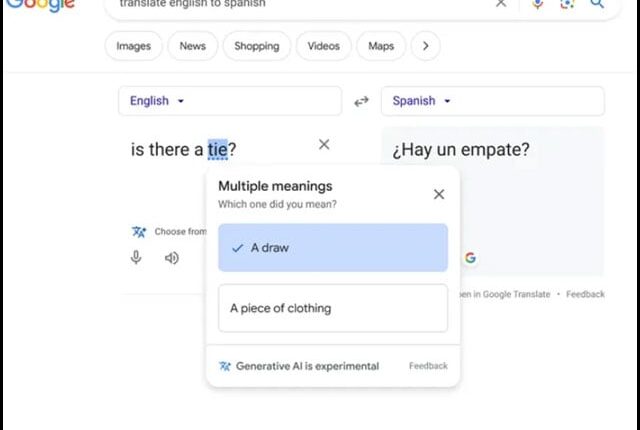Click the search magnifier icon in the search bar
640x430 pixels.
click(x=597, y=4)
